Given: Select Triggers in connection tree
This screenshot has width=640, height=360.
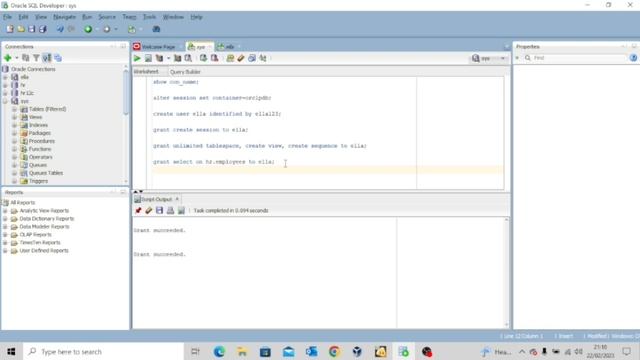Looking at the screenshot, I should (x=38, y=181).
